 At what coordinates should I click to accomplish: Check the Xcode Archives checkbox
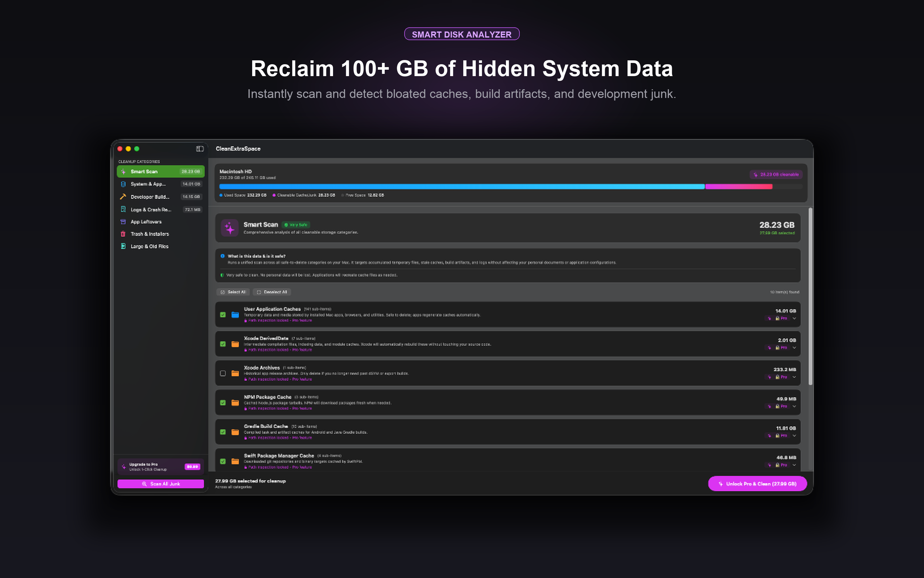click(x=223, y=373)
